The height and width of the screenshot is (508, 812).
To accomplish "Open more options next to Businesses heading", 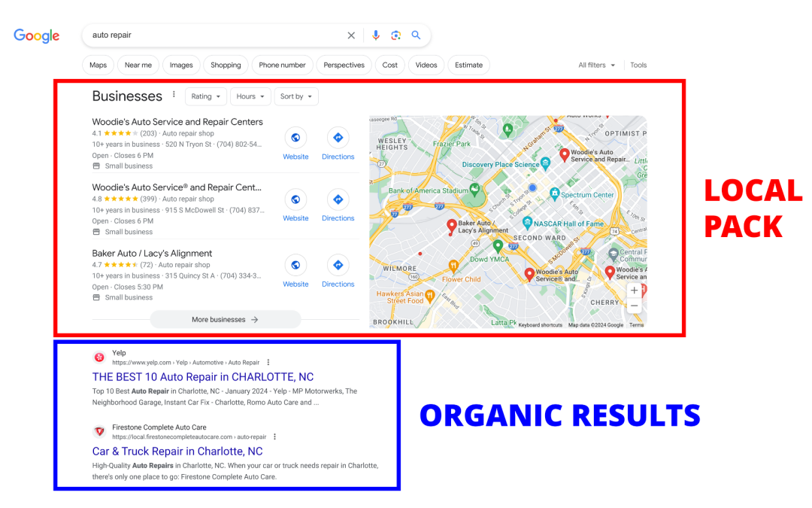I will (174, 95).
